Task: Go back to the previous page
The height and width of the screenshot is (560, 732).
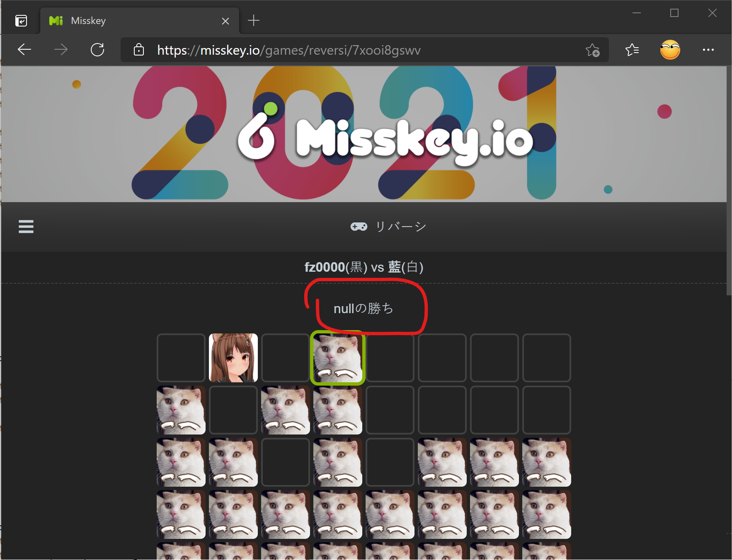Action: pyautogui.click(x=24, y=50)
